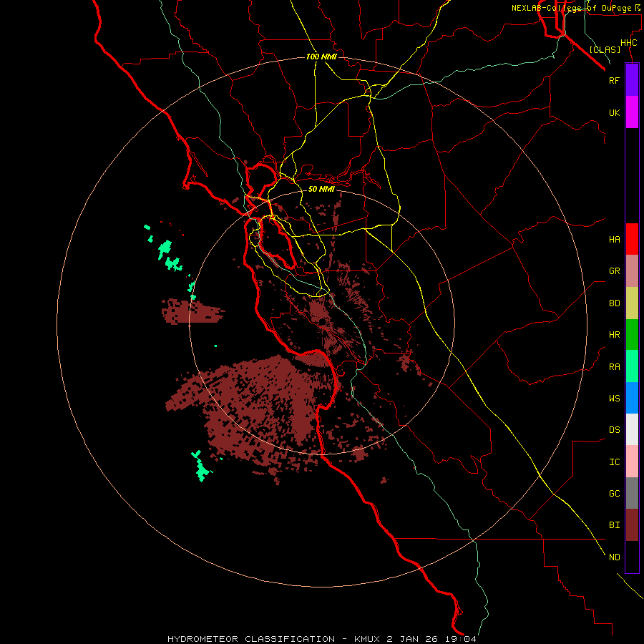Click the BI brown legend swatch
Screen dimensions: 644x644
pyautogui.click(x=632, y=525)
